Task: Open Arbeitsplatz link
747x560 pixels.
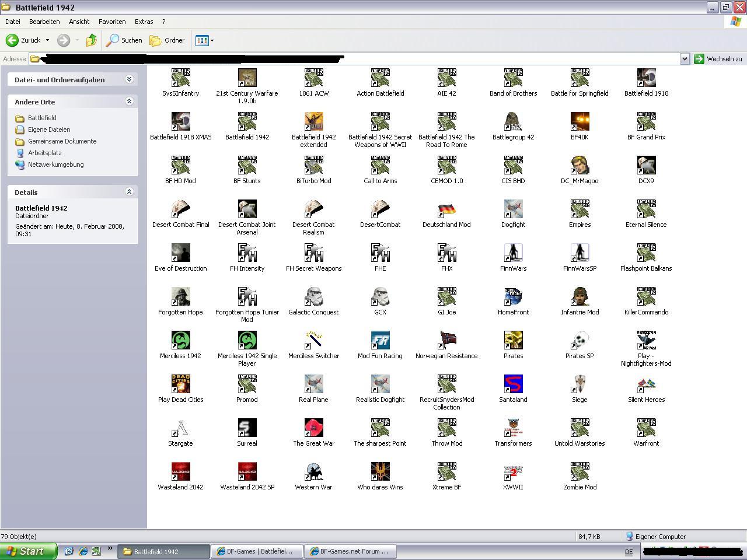Action: (x=45, y=153)
